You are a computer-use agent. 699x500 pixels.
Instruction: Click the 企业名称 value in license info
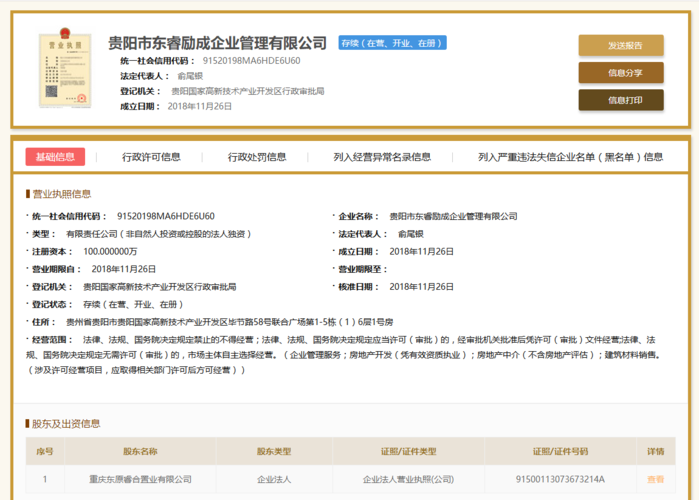[x=453, y=217]
